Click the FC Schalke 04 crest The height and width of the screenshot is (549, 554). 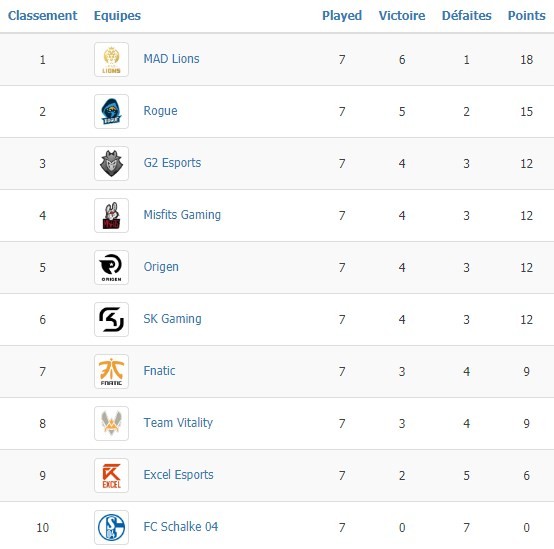point(111,527)
